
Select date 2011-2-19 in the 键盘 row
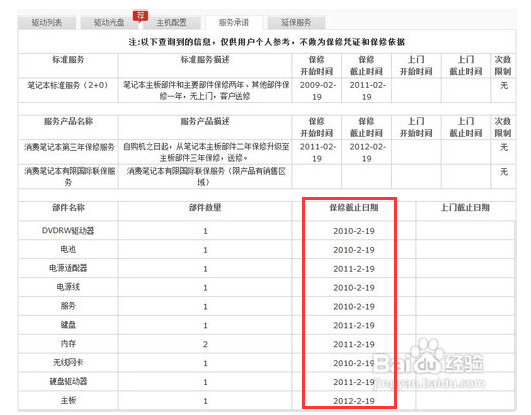tap(354, 326)
